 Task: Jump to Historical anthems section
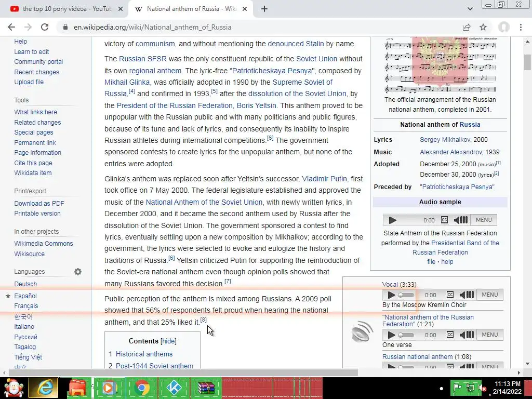tap(144, 354)
